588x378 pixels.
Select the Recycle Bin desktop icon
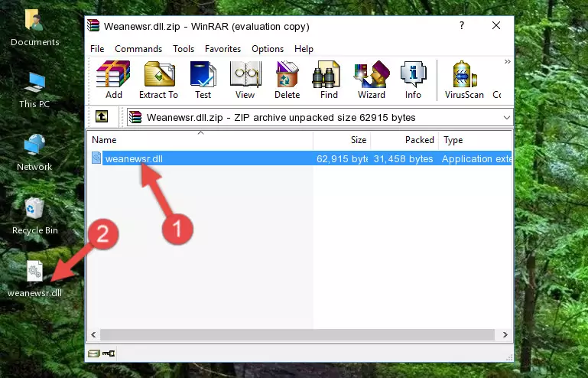coord(34,216)
